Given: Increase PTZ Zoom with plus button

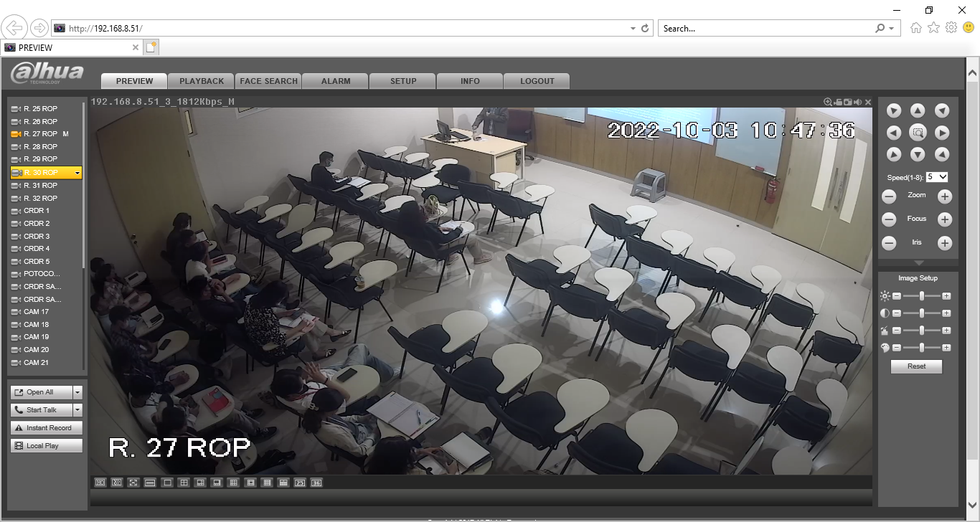Looking at the screenshot, I should [945, 196].
